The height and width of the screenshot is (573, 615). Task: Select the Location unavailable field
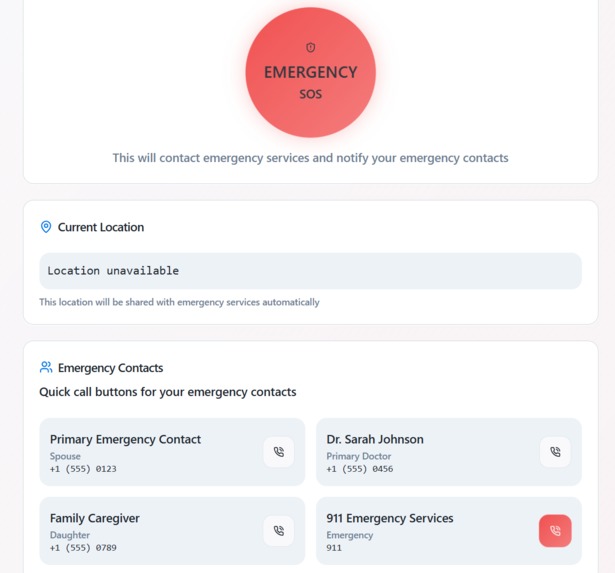310,271
